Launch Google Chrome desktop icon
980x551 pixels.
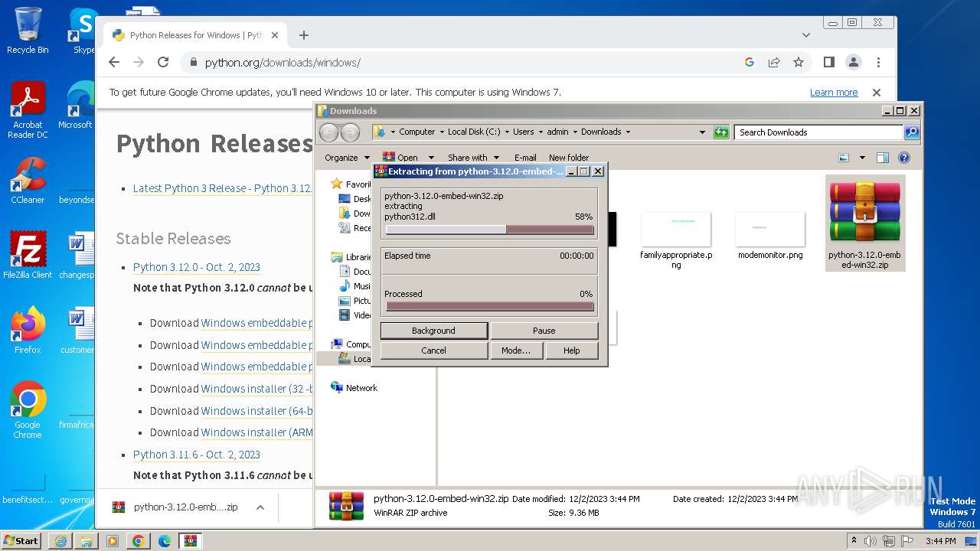click(x=28, y=410)
